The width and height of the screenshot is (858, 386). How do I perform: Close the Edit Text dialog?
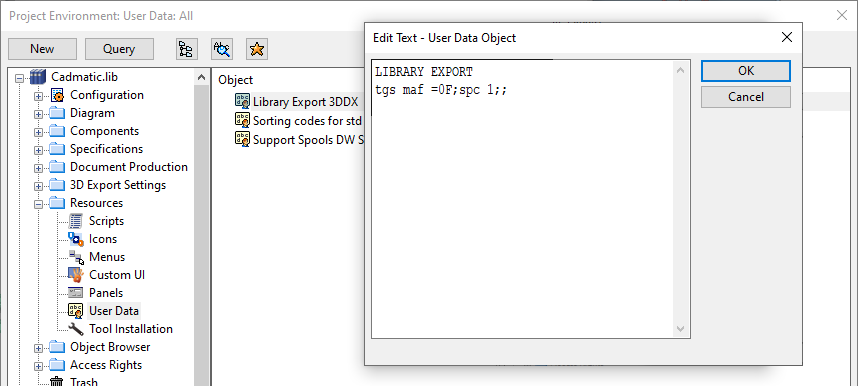point(786,37)
